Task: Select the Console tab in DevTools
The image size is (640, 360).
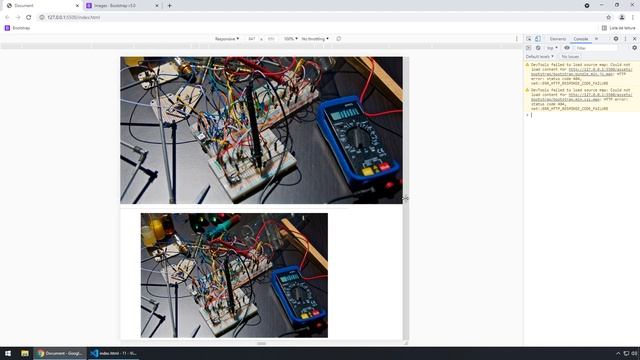Action: click(580, 39)
